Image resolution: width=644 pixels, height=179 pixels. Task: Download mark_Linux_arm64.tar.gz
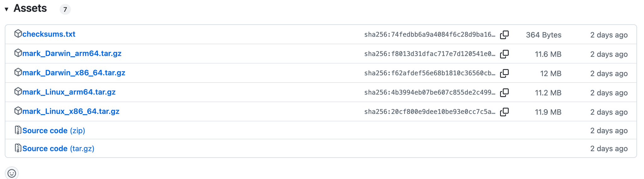tap(69, 92)
